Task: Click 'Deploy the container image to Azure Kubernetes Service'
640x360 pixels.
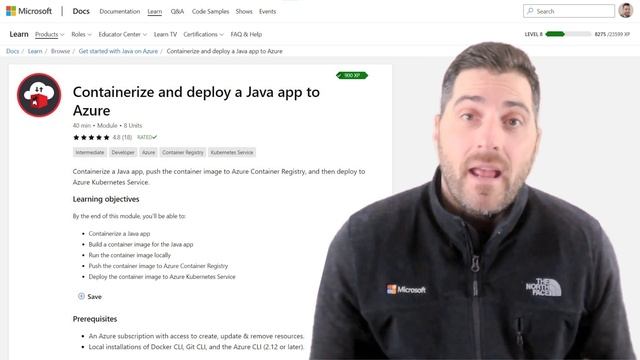Action: click(162, 277)
